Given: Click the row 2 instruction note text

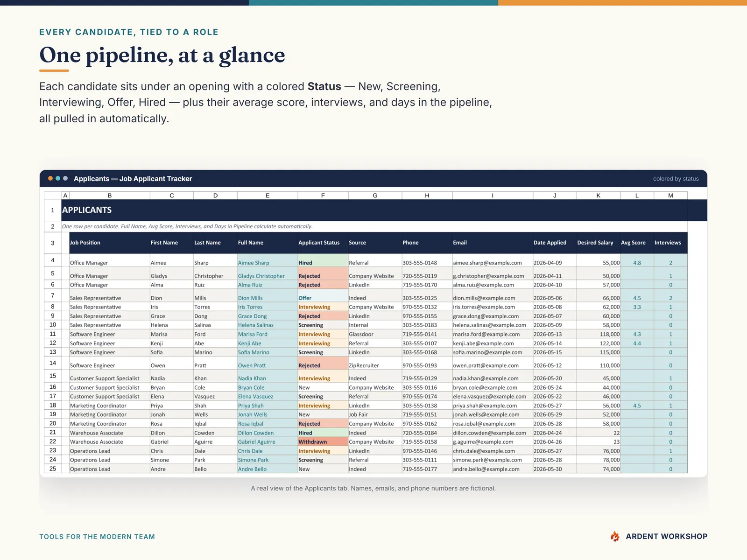Looking at the screenshot, I should pyautogui.click(x=187, y=226).
